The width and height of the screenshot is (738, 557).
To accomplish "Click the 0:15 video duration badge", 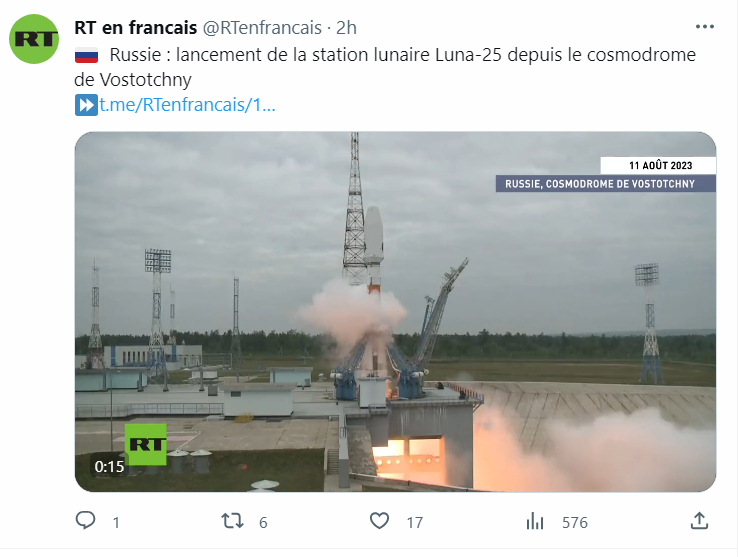I will tap(109, 467).
